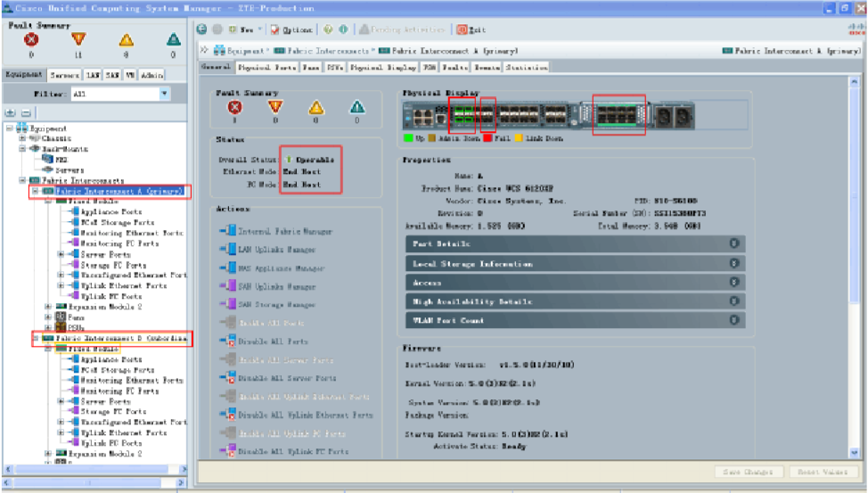Expand Uplink Ethernet Ports under Fabric Interconnect A
Image resolution: width=868 pixels, height=493 pixels.
click(x=61, y=286)
